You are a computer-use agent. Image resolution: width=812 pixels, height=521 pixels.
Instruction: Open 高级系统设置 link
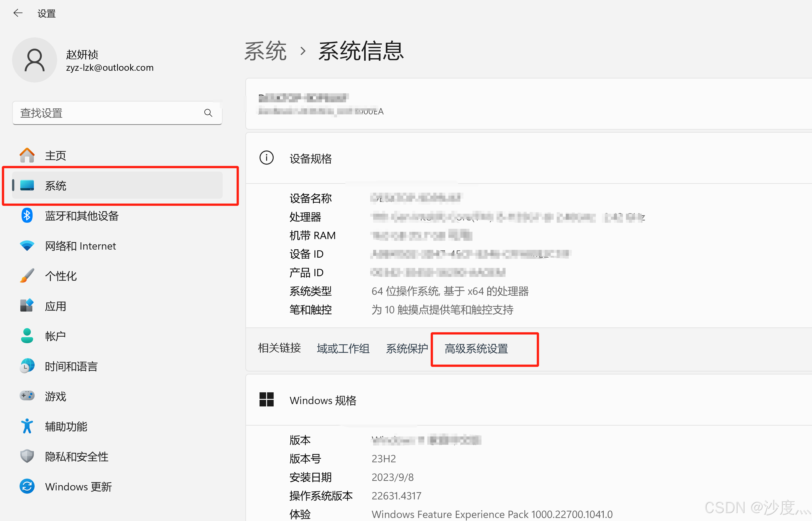[476, 349]
